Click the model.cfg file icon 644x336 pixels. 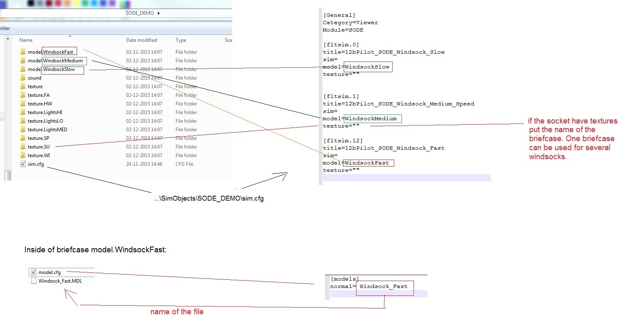point(34,272)
